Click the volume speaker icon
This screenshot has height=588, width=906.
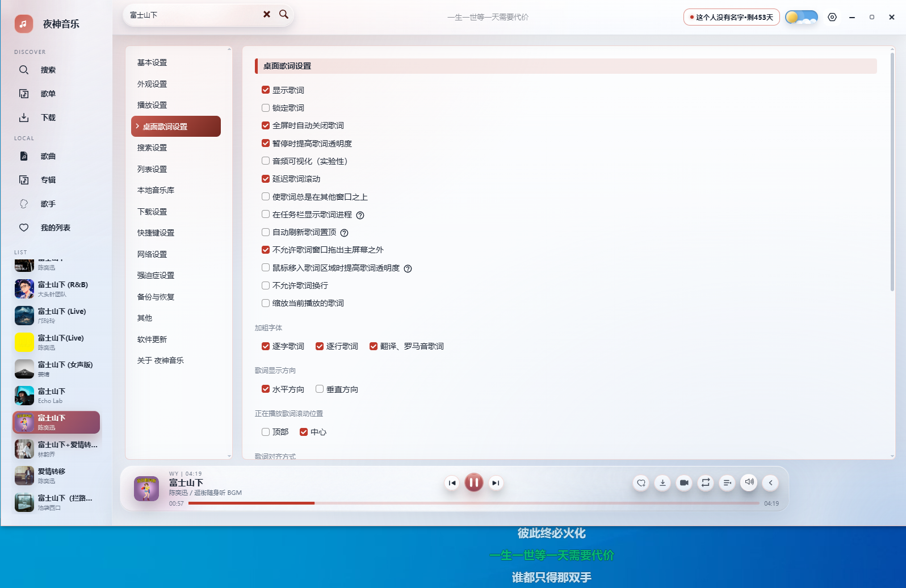tap(749, 482)
